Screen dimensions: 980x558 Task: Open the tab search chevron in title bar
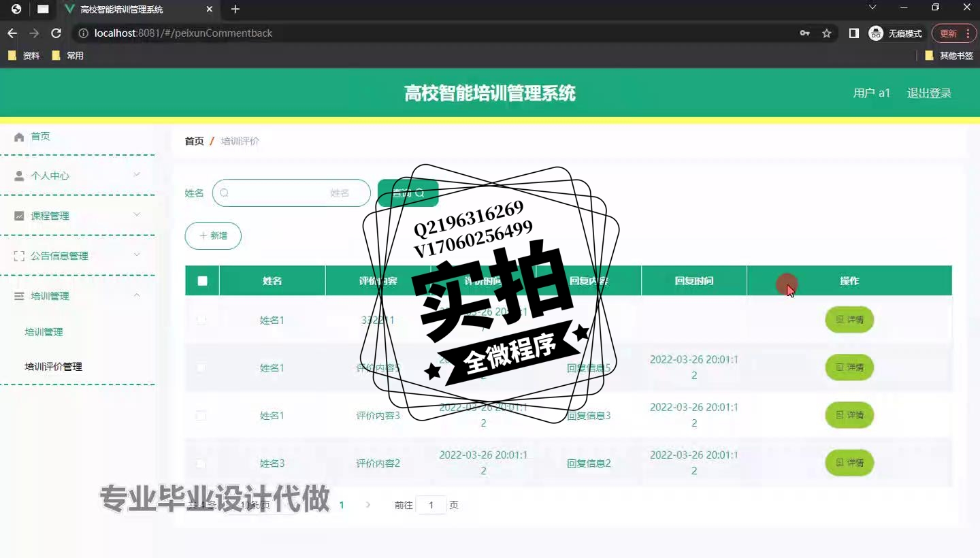click(x=872, y=7)
